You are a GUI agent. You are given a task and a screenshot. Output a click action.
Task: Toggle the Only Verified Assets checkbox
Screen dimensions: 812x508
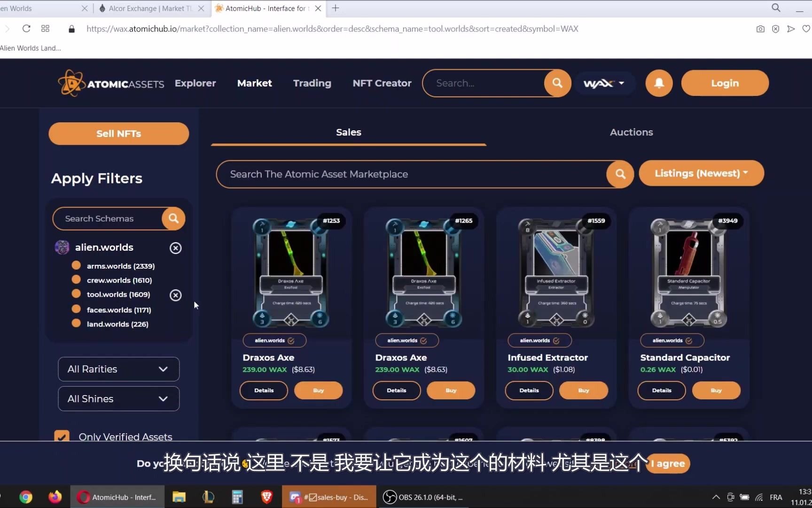[62, 436]
